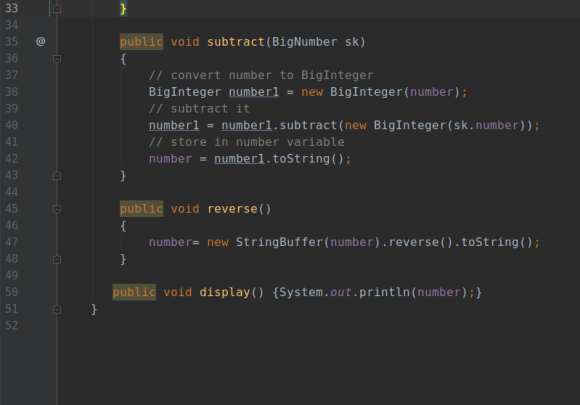Click the underlined number1 variable on line 38
Image resolution: width=580 pixels, height=405 pixels.
point(254,92)
